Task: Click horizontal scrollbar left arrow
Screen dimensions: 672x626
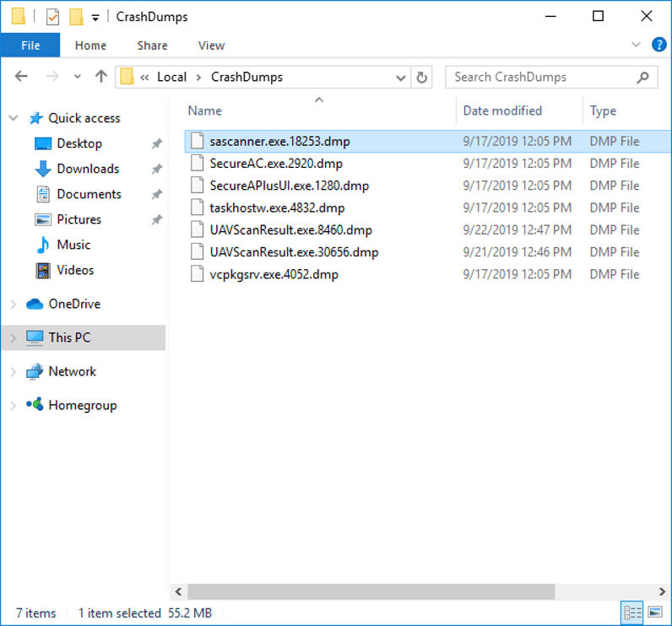Action: click(x=178, y=591)
